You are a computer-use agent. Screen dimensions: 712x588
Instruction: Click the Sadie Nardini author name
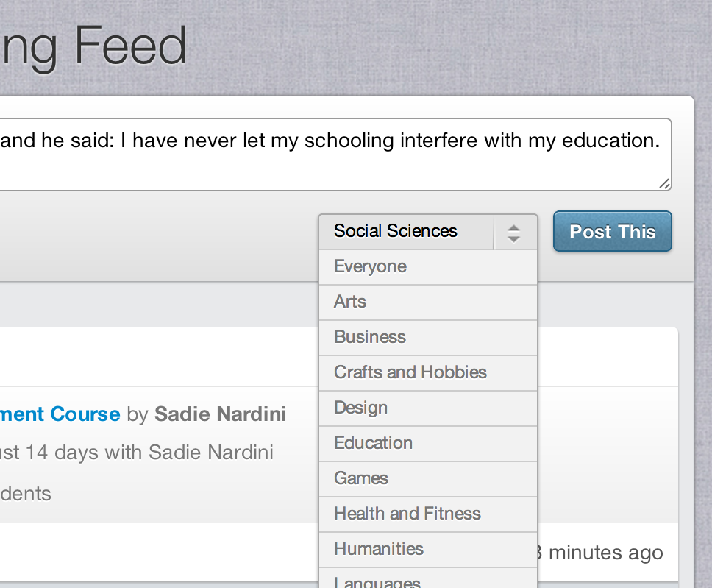pyautogui.click(x=220, y=414)
